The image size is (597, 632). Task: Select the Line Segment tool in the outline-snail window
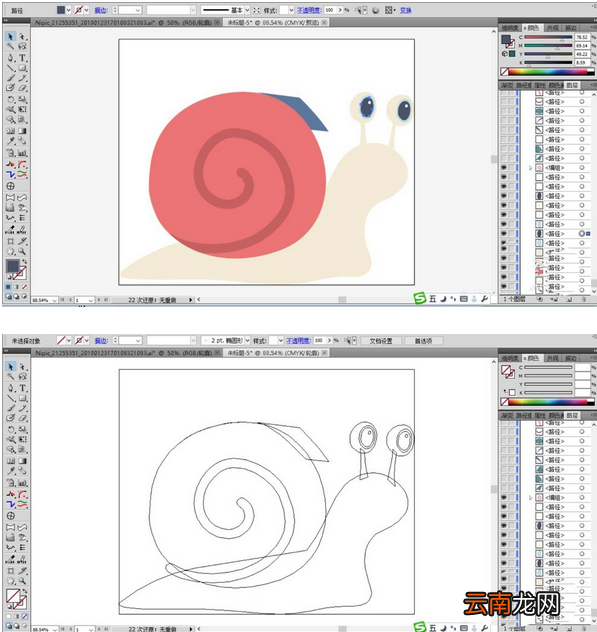tap(10, 398)
